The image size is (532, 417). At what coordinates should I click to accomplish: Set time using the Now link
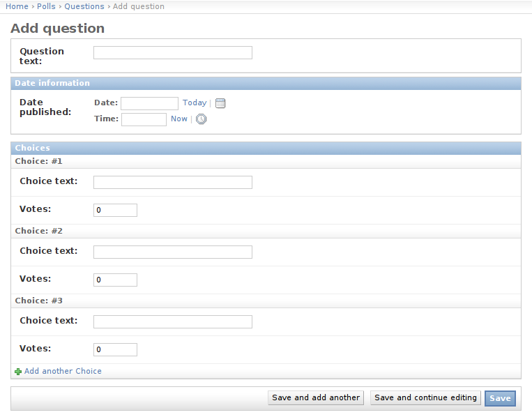[x=179, y=119]
